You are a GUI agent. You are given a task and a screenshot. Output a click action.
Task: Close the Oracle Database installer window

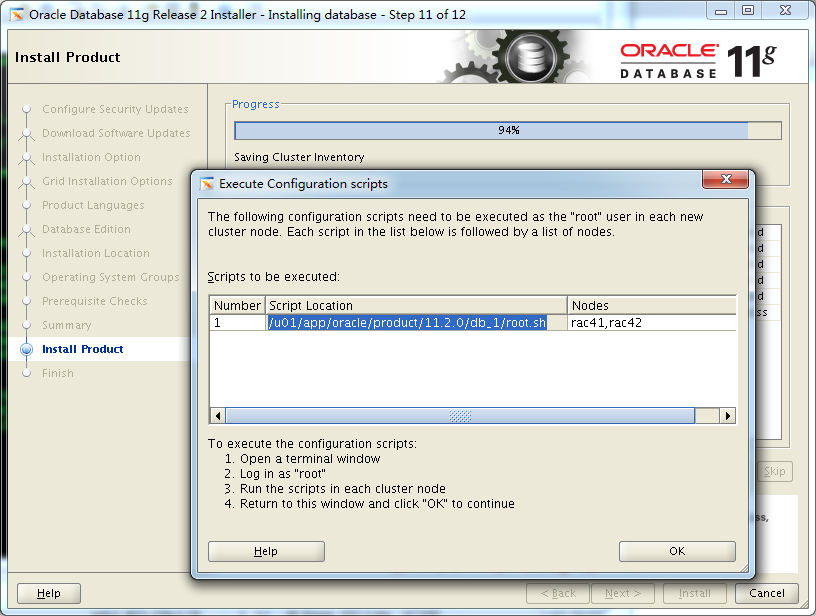pyautogui.click(x=785, y=11)
